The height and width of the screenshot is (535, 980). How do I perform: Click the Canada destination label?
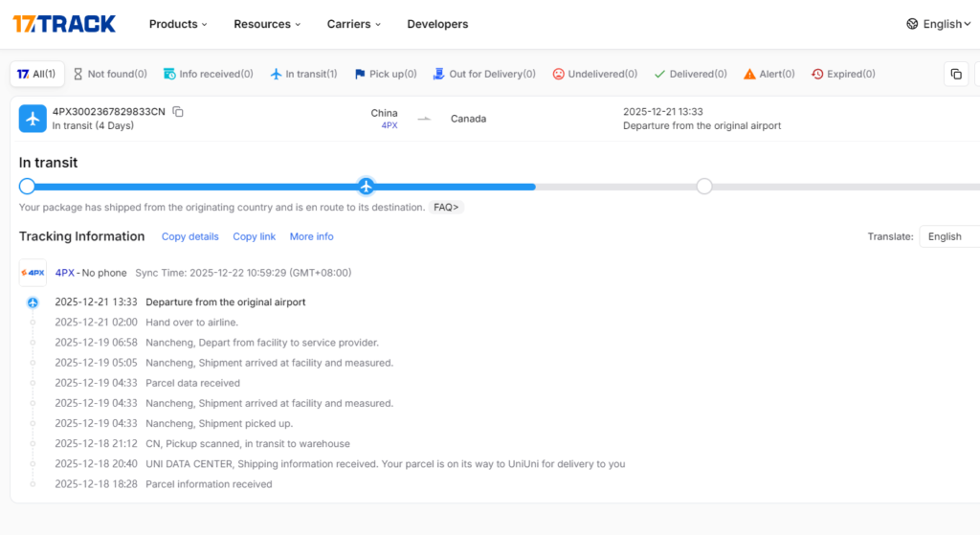point(468,119)
